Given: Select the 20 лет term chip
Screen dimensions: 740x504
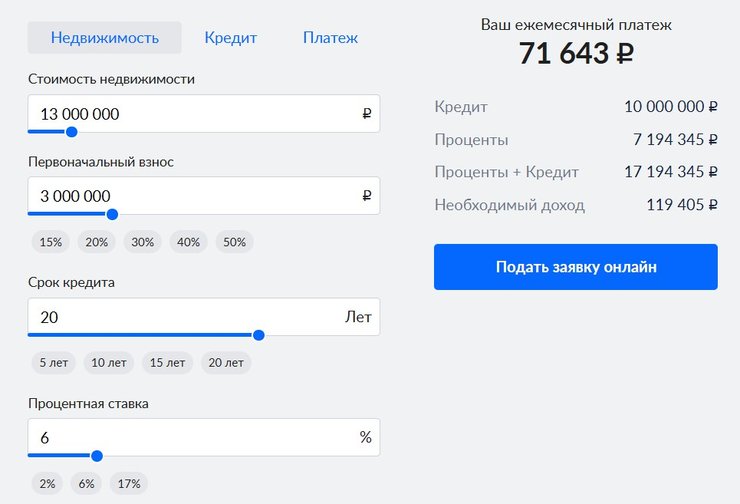Looking at the screenshot, I should [227, 363].
